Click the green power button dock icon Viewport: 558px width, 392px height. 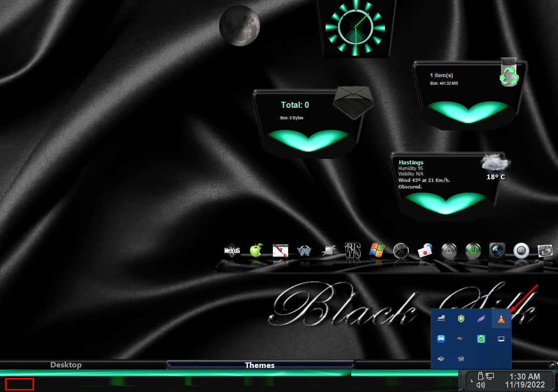473,250
